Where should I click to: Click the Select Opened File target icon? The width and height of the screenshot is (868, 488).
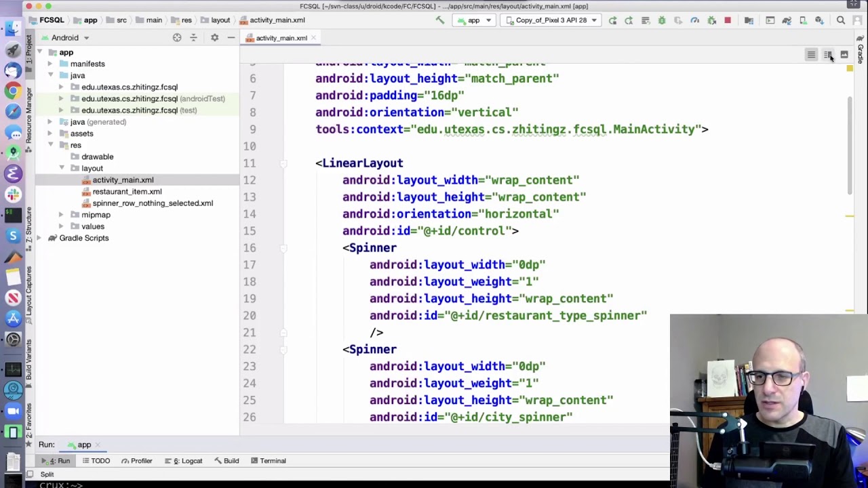point(177,38)
